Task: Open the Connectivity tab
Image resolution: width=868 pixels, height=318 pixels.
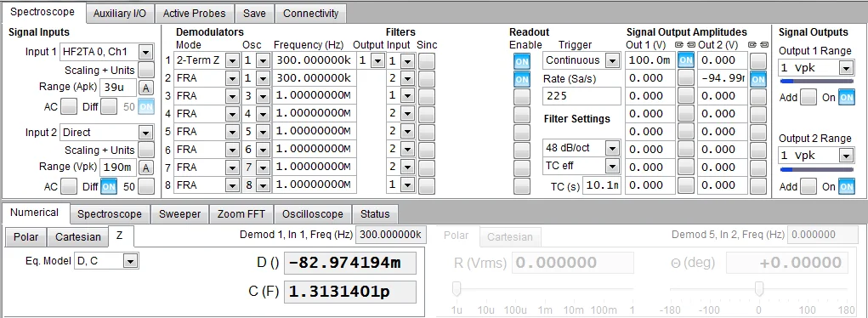Action: point(311,14)
